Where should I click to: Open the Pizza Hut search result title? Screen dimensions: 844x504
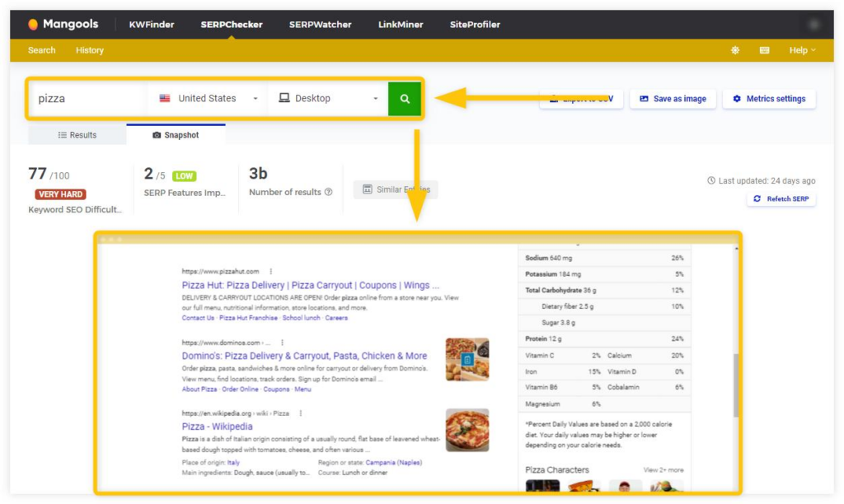coord(310,285)
